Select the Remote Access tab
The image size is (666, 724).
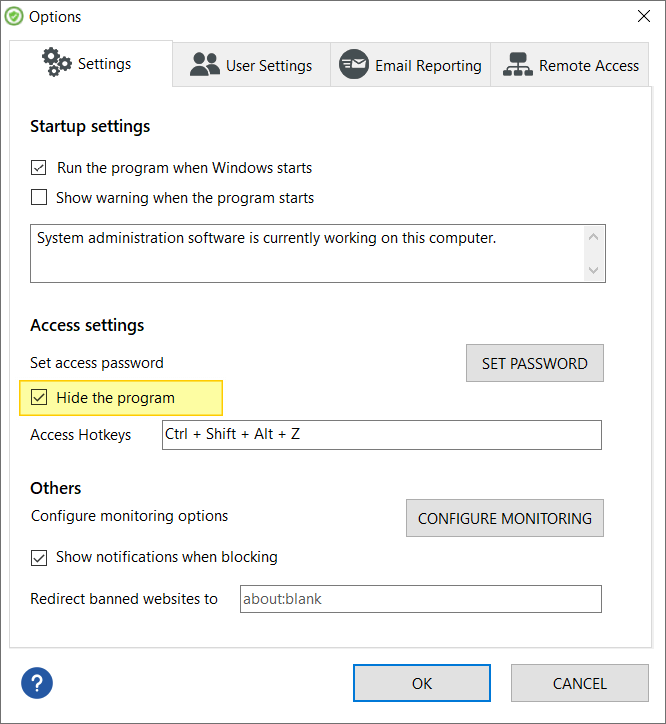point(569,65)
